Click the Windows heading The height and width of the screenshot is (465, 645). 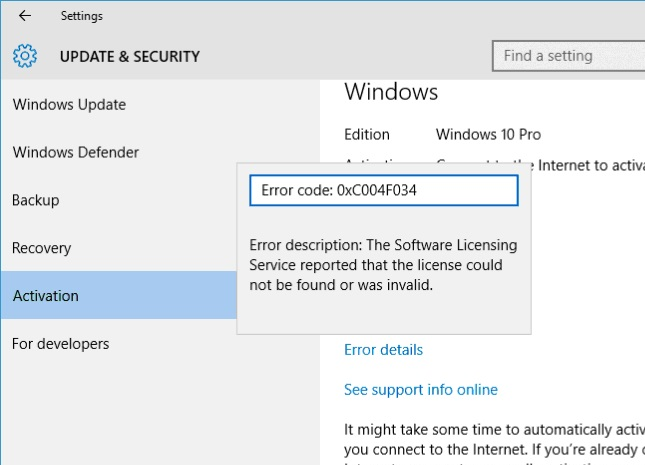tap(391, 92)
